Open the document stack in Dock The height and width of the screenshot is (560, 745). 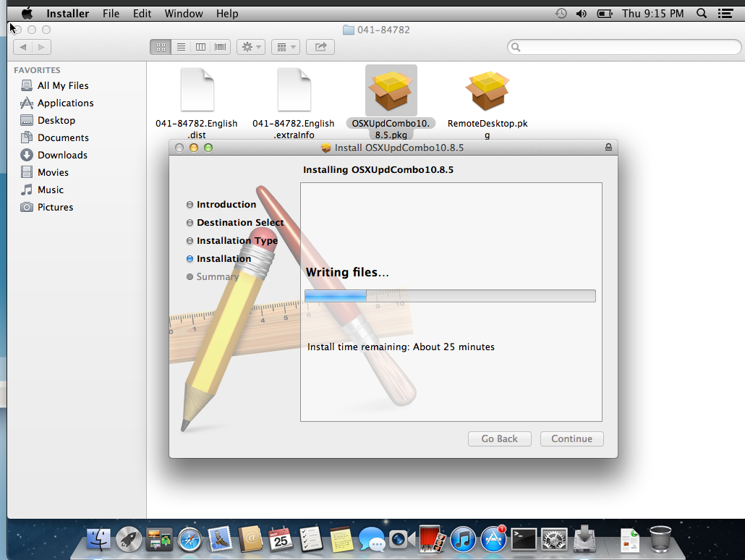click(630, 540)
